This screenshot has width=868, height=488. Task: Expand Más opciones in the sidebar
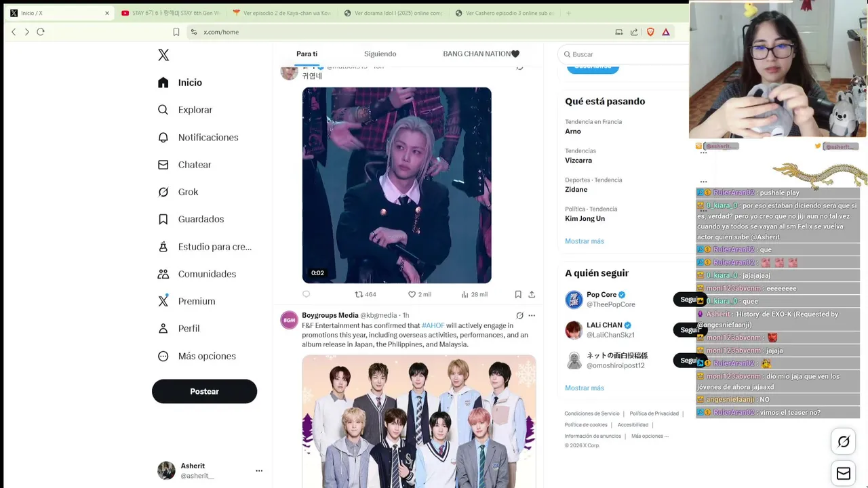click(197, 356)
